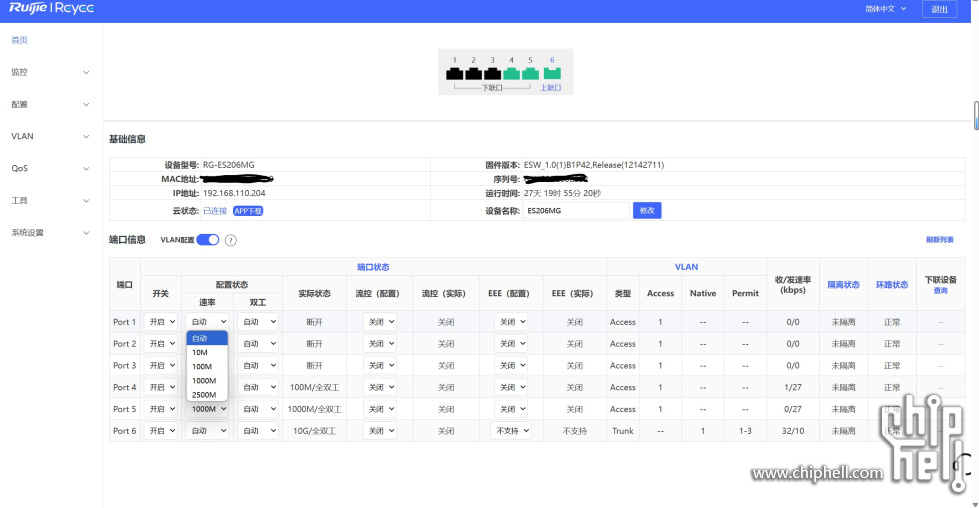Open Port 1 speed dropdown
This screenshot has height=508, width=979.
point(207,321)
